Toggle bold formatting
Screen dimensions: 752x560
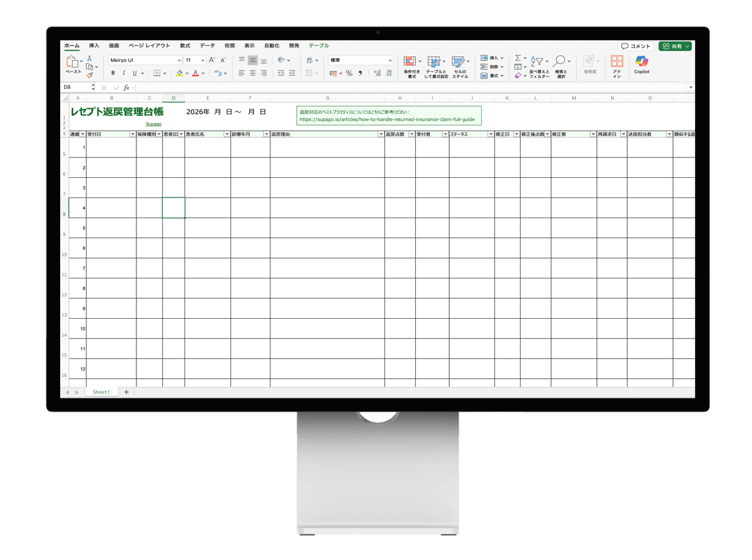(113, 74)
